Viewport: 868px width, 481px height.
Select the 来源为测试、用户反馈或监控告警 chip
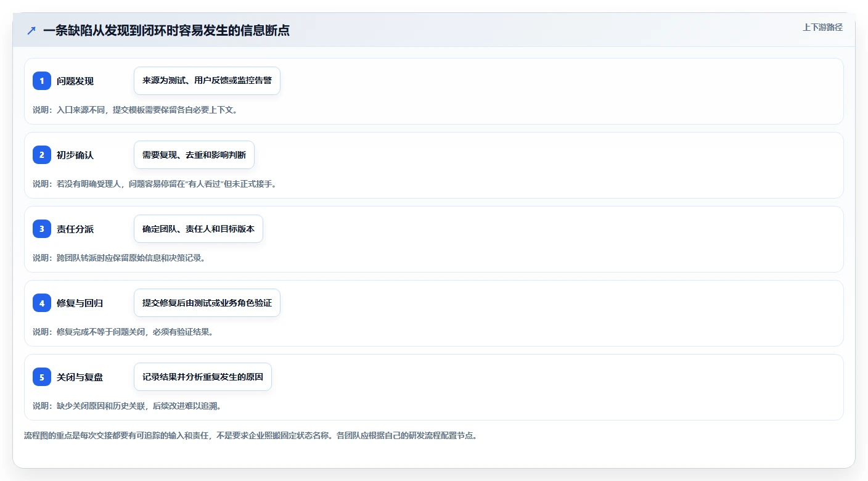coord(207,81)
